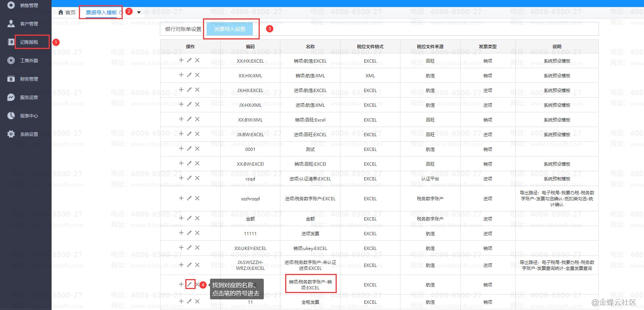The height and width of the screenshot is (310, 644).
Task: Click the plus icon in XX:HX:EXCEL row
Action: [181, 60]
